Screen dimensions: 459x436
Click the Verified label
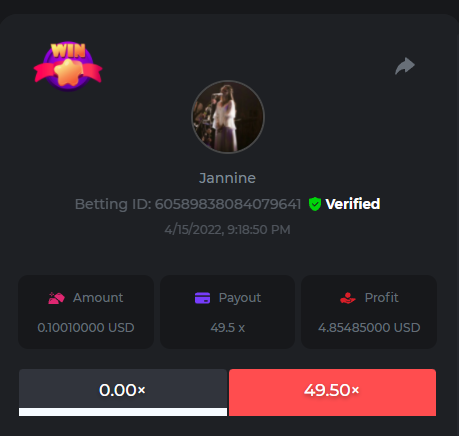coord(353,204)
